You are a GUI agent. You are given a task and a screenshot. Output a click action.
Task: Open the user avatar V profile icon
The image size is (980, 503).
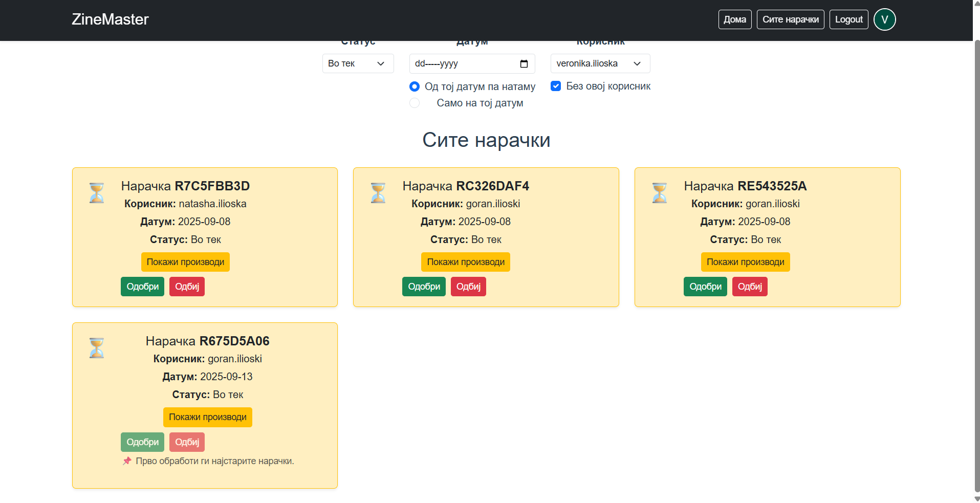[x=884, y=19]
